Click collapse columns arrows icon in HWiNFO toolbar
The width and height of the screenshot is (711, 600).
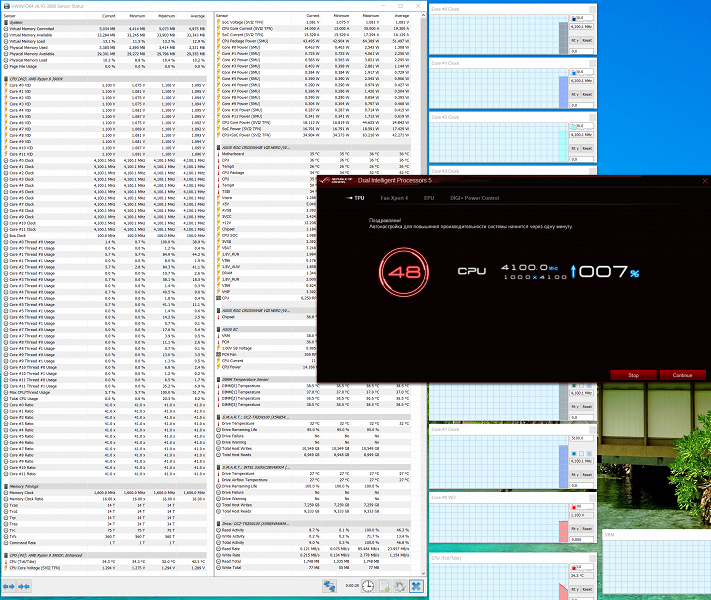click(x=24, y=586)
